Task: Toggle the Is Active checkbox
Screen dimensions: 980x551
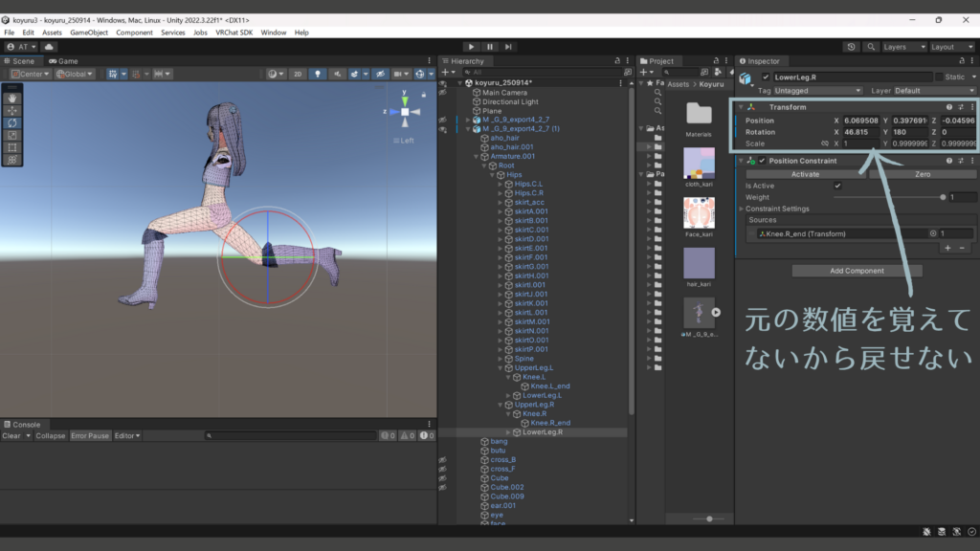Action: point(838,186)
